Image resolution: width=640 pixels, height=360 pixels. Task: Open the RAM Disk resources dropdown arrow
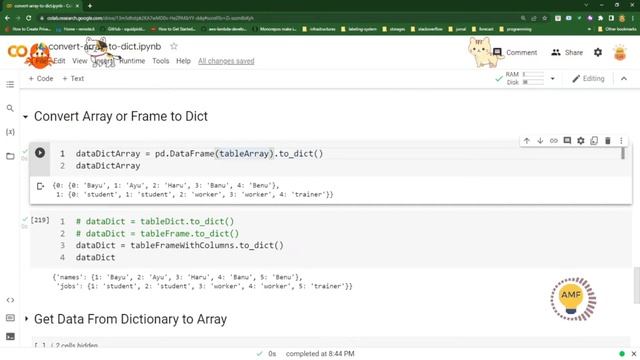[553, 78]
